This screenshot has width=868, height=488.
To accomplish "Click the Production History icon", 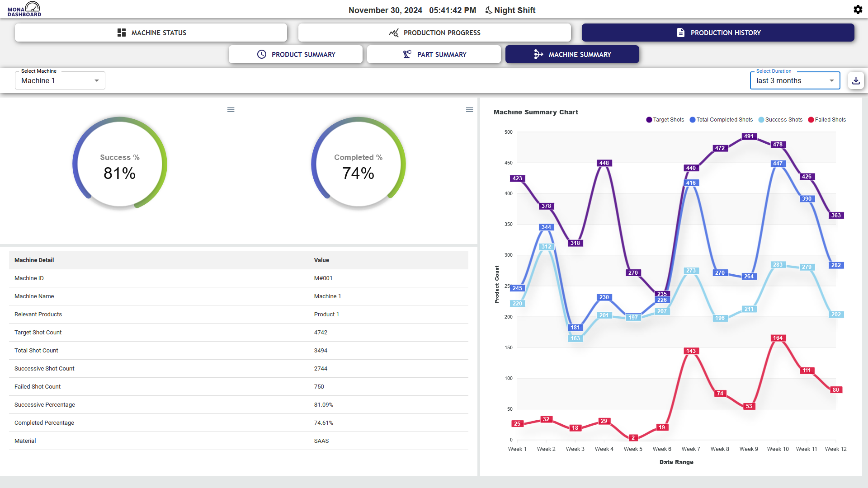I will point(679,32).
